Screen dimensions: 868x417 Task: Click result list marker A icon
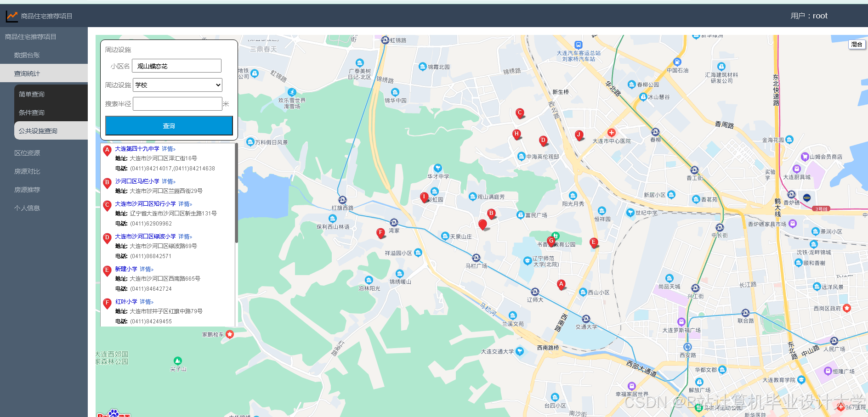pyautogui.click(x=107, y=151)
